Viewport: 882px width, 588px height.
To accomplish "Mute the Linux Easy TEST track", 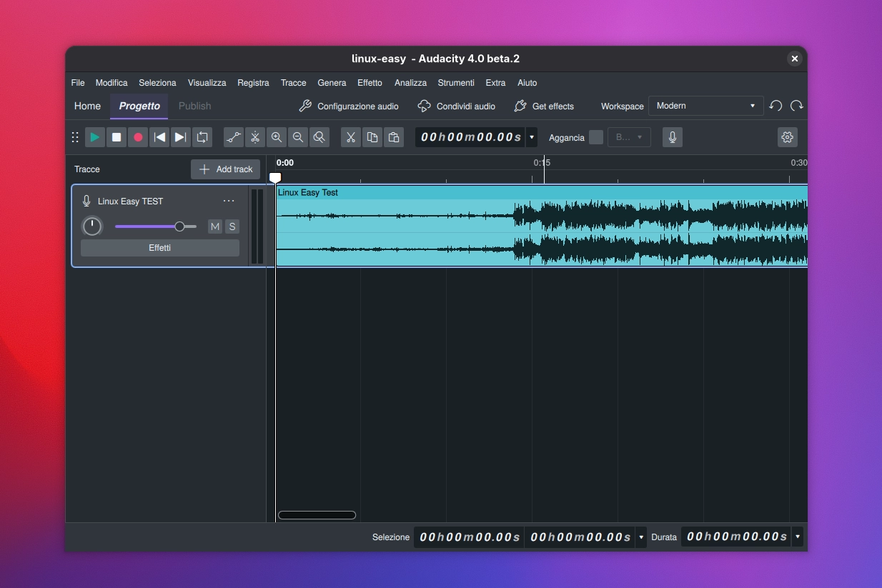I will point(215,226).
